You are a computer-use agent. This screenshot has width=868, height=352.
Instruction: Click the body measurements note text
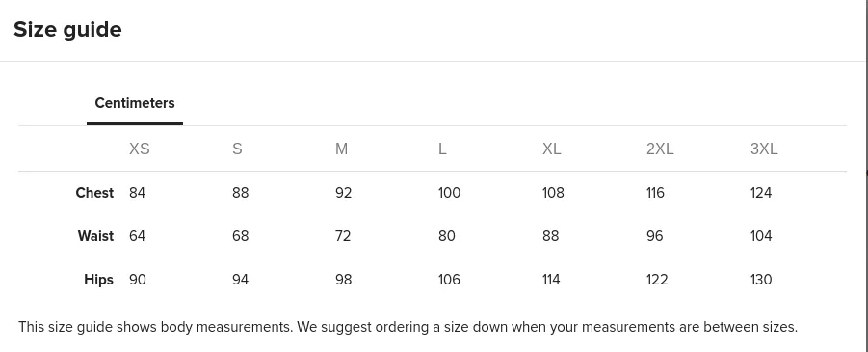[x=408, y=327]
